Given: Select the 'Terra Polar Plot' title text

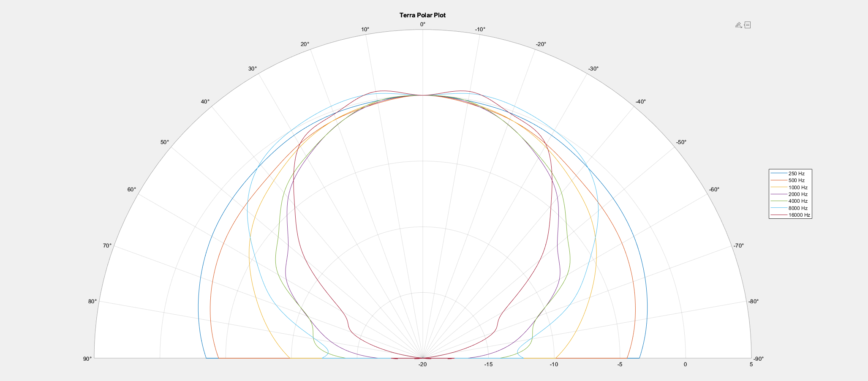Looking at the screenshot, I should pos(422,15).
